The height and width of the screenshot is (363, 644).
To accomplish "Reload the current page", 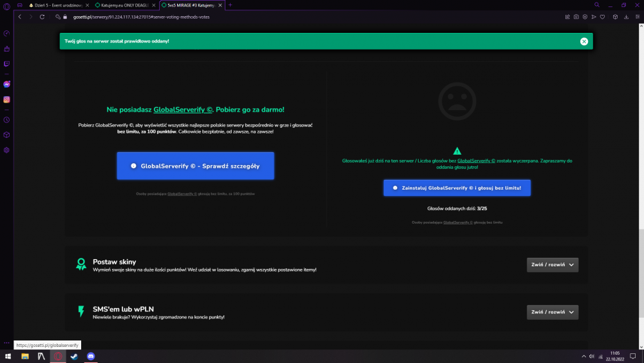I will tap(42, 17).
